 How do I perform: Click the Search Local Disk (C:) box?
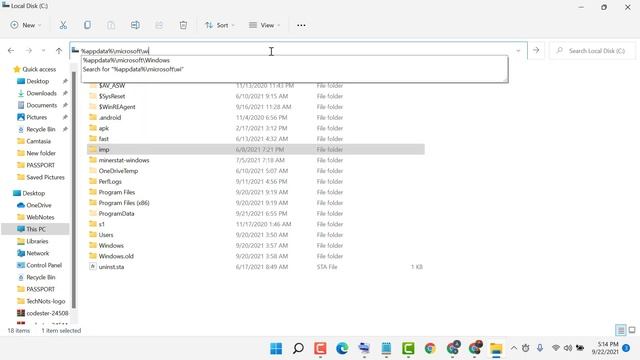point(593,51)
